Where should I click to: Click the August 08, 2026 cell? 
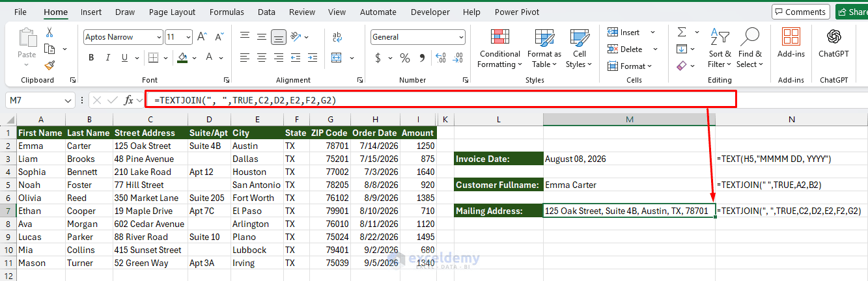[629, 159]
